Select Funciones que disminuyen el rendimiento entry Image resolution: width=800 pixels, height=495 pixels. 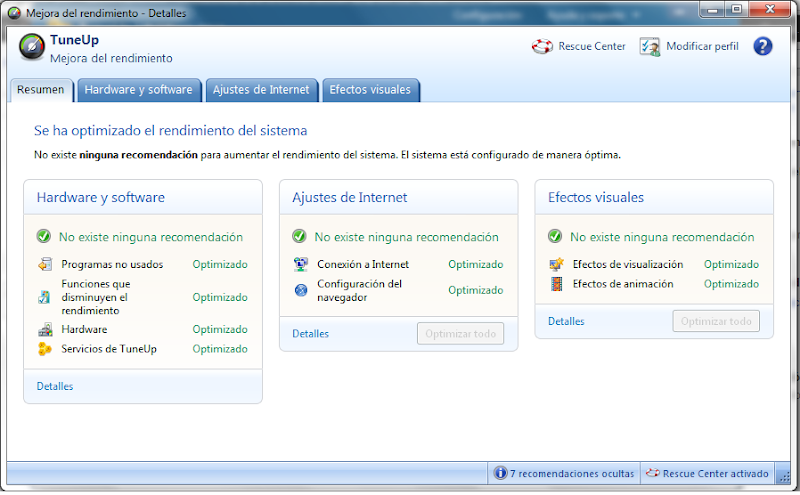click(x=95, y=297)
